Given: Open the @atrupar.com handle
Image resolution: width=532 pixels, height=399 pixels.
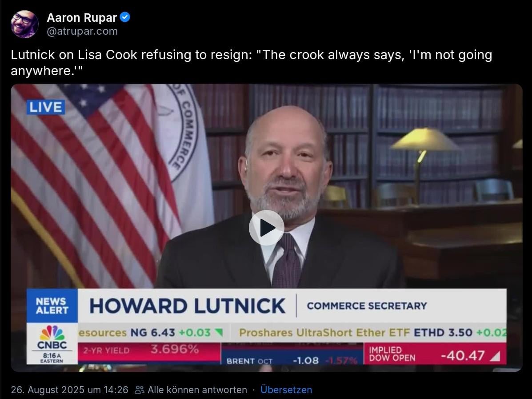Looking at the screenshot, I should click(x=82, y=31).
